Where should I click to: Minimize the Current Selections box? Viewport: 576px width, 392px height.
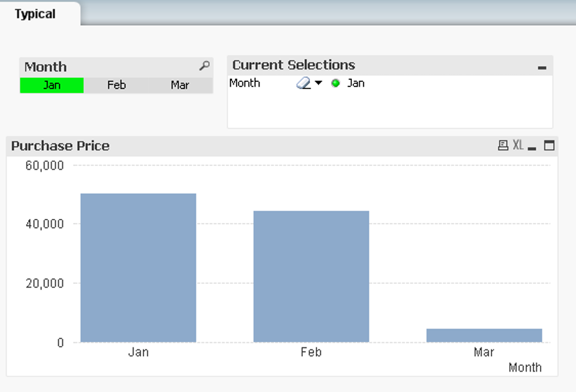pos(542,67)
